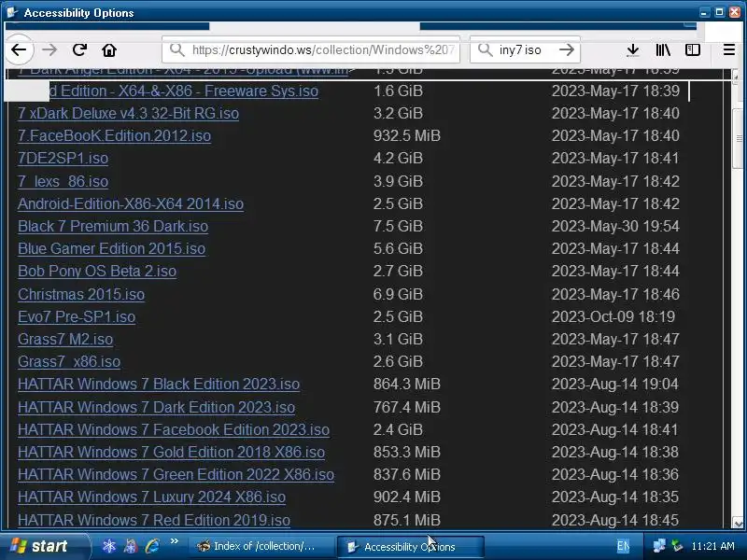Click the 932.5 MiB size value
The width and height of the screenshot is (747, 560).
(x=407, y=135)
